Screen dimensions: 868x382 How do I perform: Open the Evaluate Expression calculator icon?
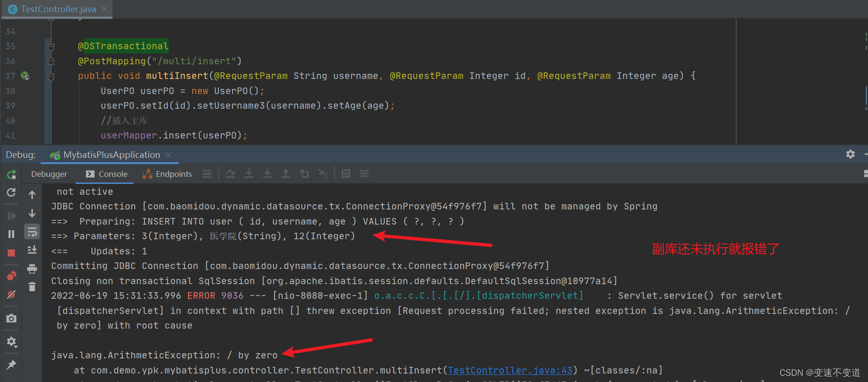coord(346,174)
